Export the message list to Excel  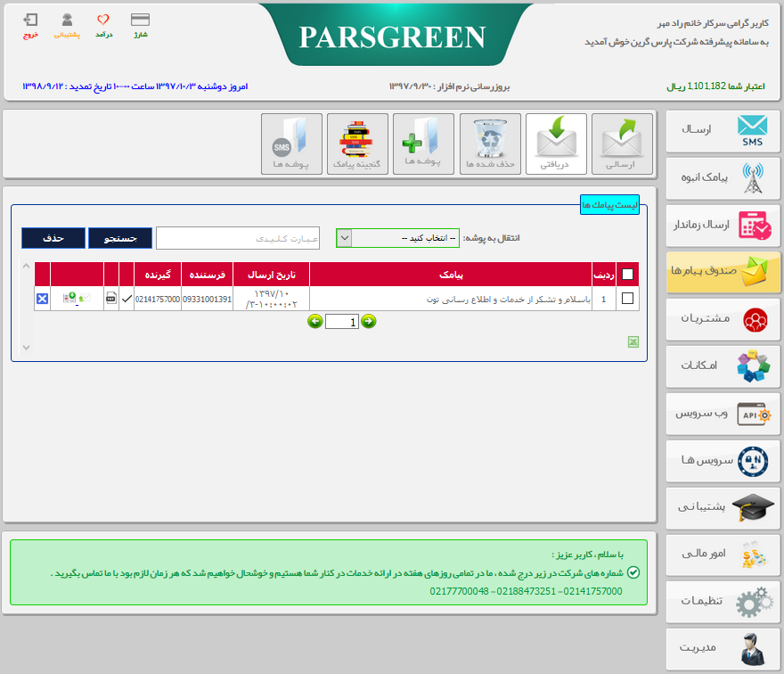tap(634, 341)
